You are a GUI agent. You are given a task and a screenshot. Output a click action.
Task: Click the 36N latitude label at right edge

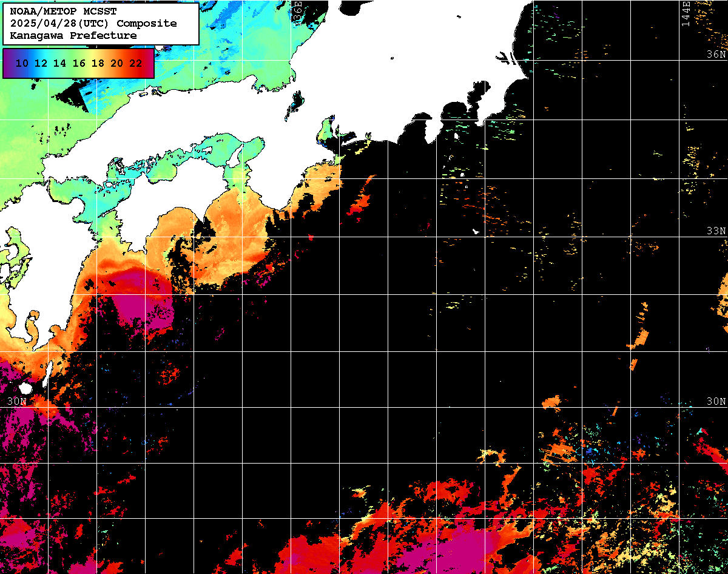pyautogui.click(x=716, y=55)
